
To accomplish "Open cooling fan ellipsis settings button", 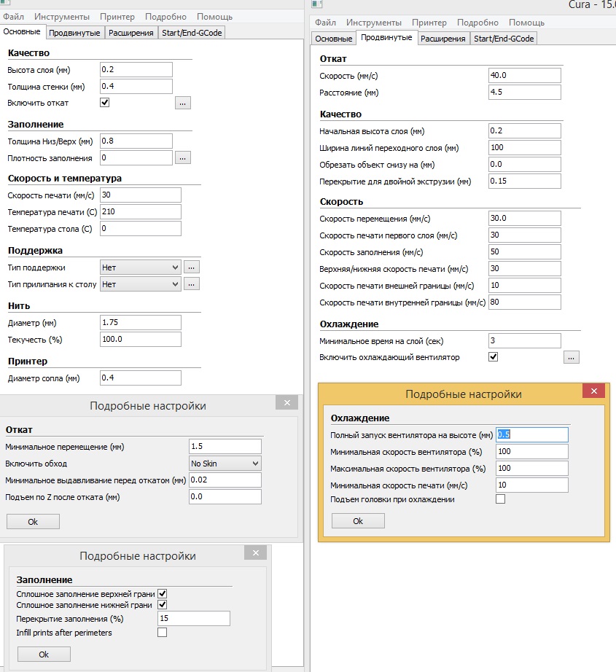I will pos(571,357).
